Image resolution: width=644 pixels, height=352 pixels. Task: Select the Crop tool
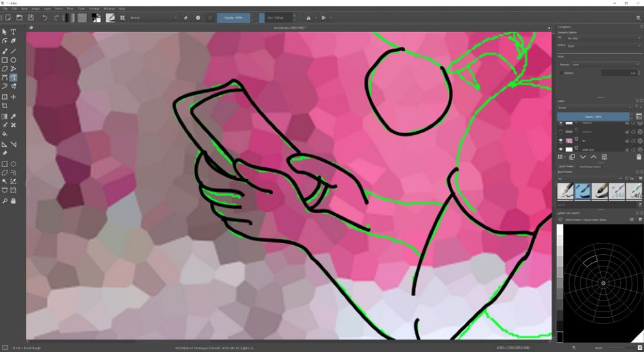tap(5, 106)
